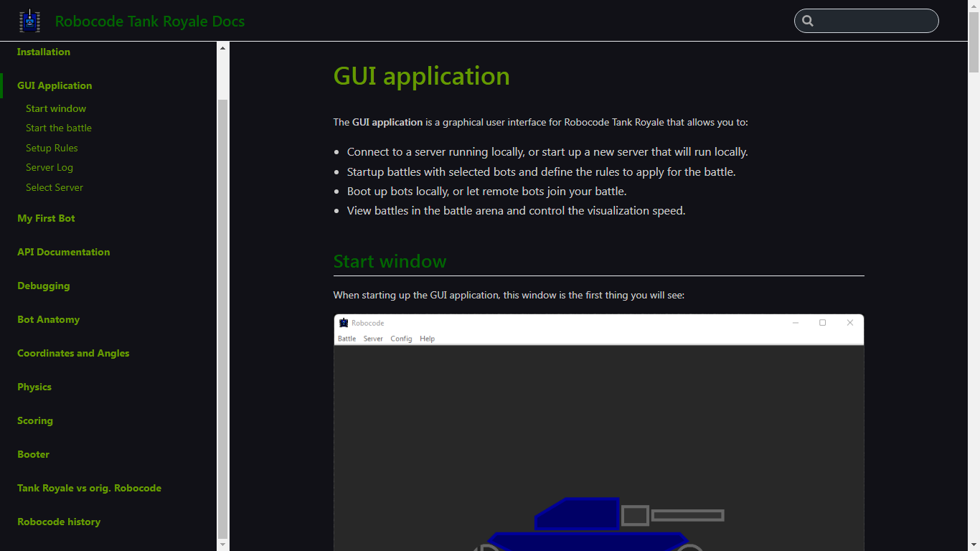This screenshot has height=551, width=980.
Task: Click the main page scrollbar thumb
Action: pyautogui.click(x=974, y=42)
